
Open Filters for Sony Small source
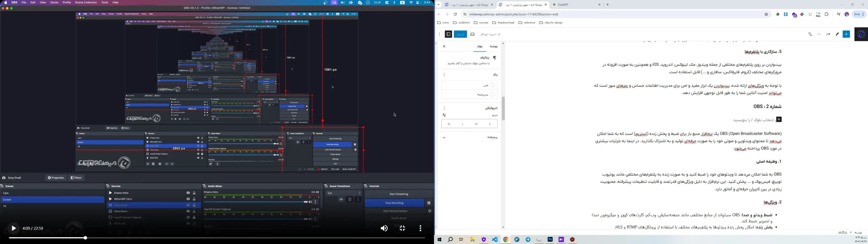(x=76, y=178)
